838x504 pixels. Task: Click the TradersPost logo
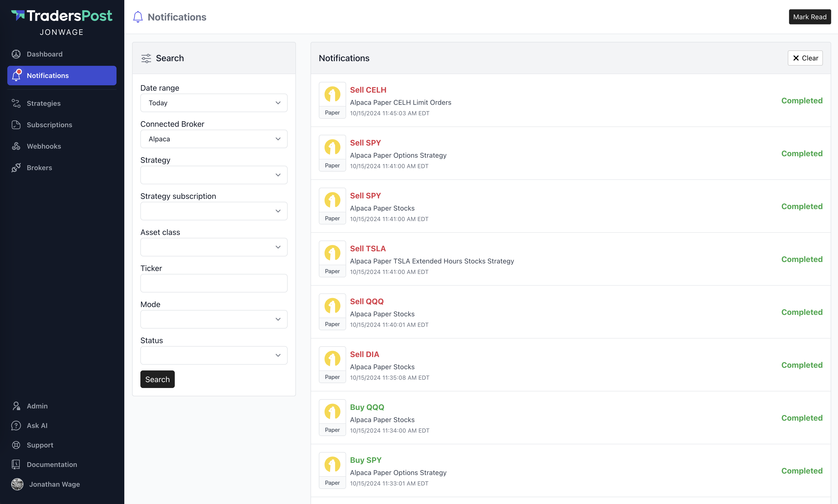coord(61,16)
